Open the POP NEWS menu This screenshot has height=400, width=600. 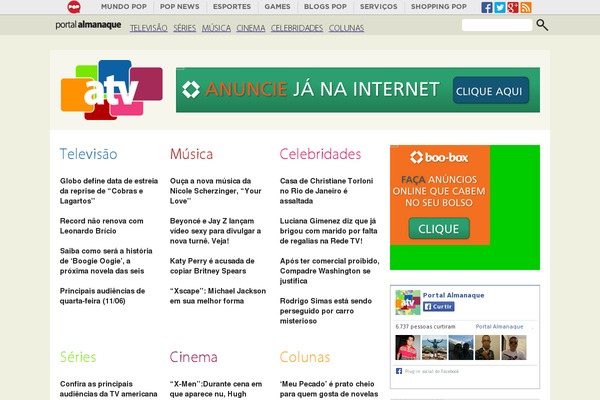tap(179, 7)
